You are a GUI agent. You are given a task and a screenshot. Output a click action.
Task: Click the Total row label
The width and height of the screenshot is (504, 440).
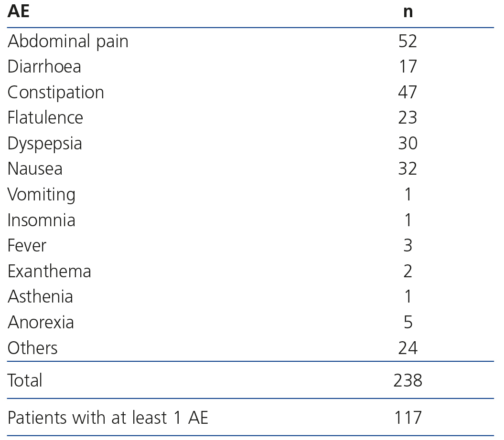25,380
